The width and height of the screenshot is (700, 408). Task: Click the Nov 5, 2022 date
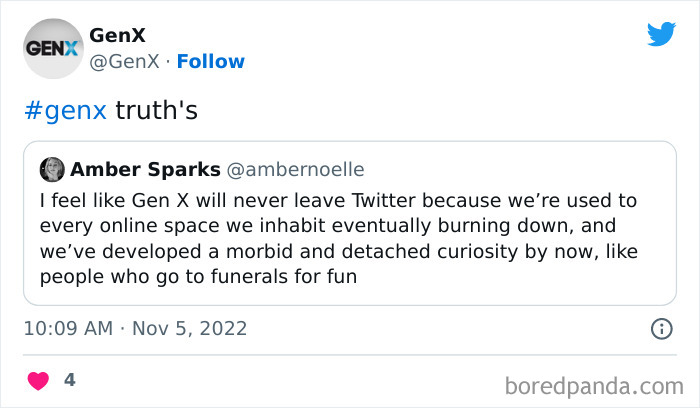[191, 328]
